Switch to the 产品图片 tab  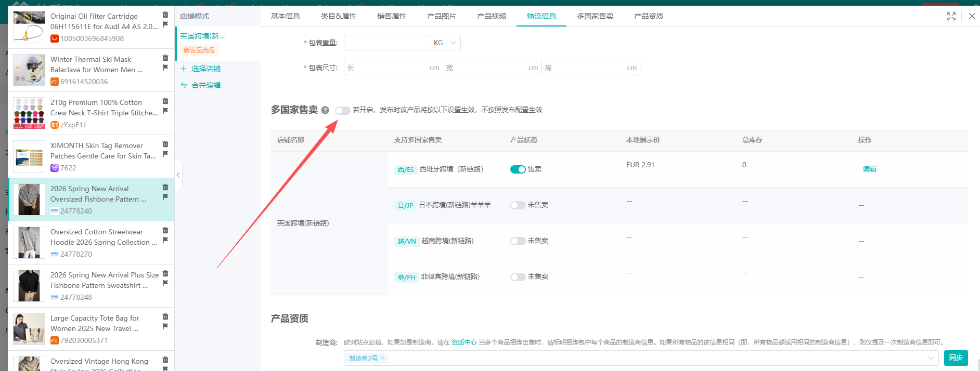pos(441,16)
